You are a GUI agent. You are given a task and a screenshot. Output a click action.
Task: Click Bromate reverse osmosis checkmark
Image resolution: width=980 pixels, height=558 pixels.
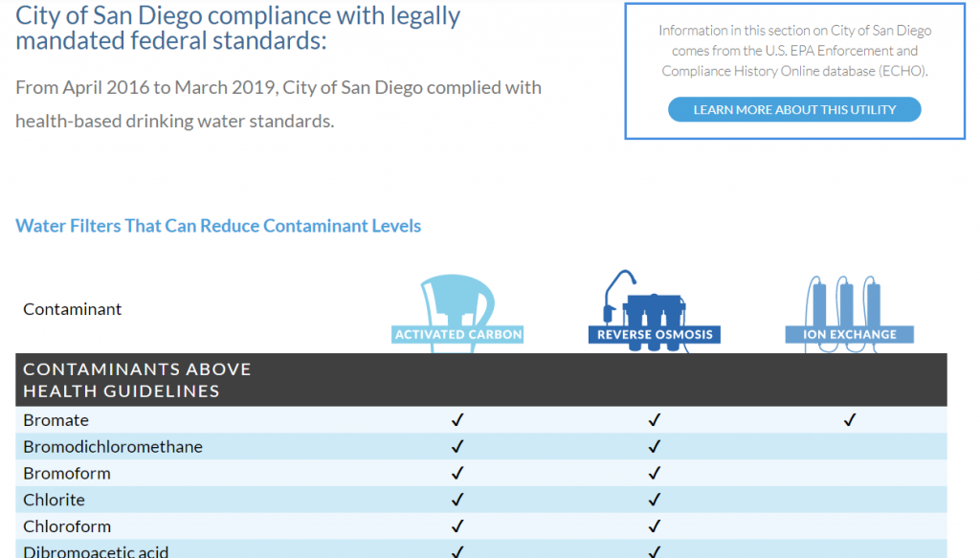pyautogui.click(x=655, y=420)
